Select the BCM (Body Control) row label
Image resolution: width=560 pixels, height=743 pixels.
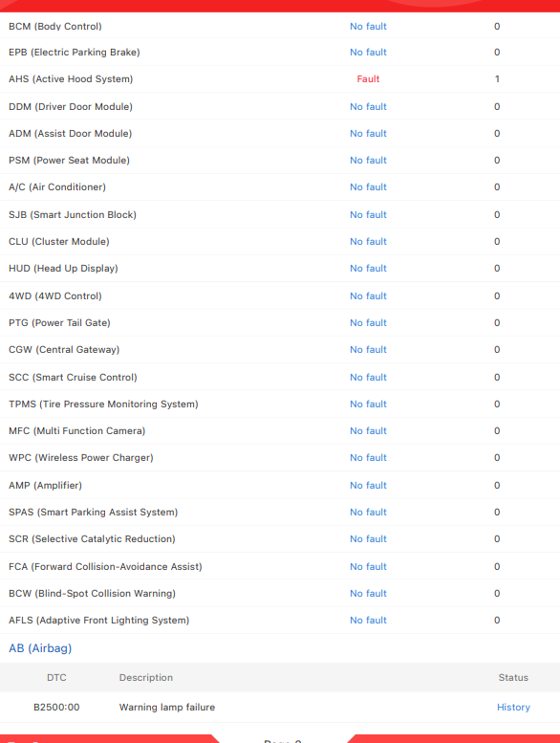54,27
